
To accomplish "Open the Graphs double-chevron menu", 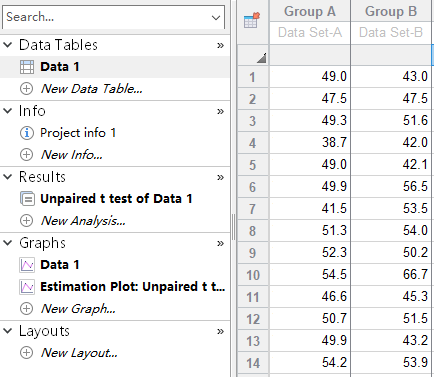I will point(220,243).
